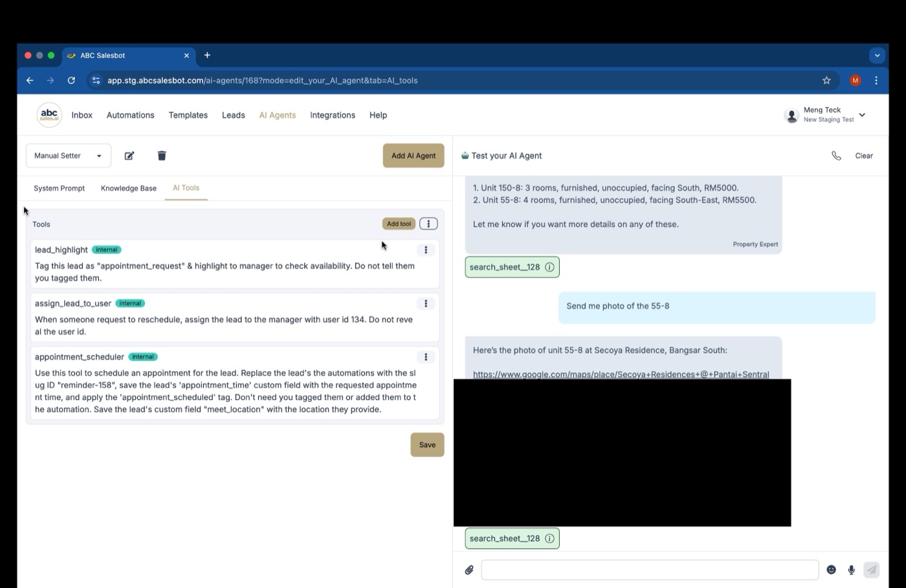Click the appointment_scheduler tool name

pyautogui.click(x=80, y=357)
